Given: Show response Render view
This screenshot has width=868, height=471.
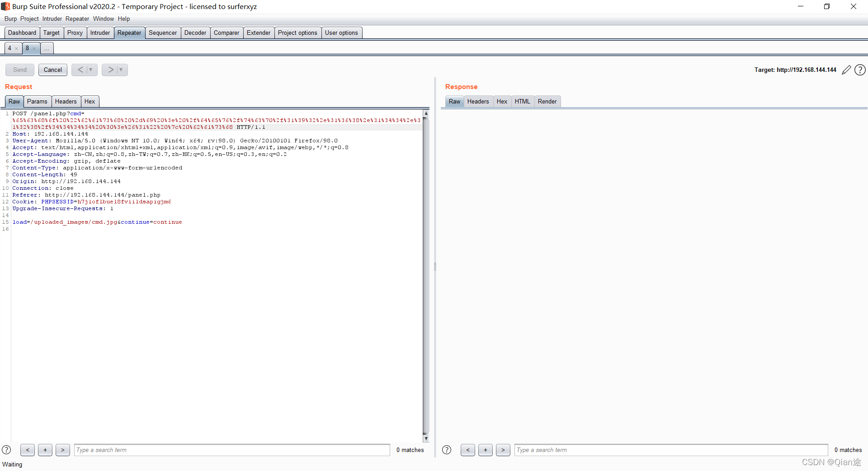Looking at the screenshot, I should pyautogui.click(x=547, y=101).
